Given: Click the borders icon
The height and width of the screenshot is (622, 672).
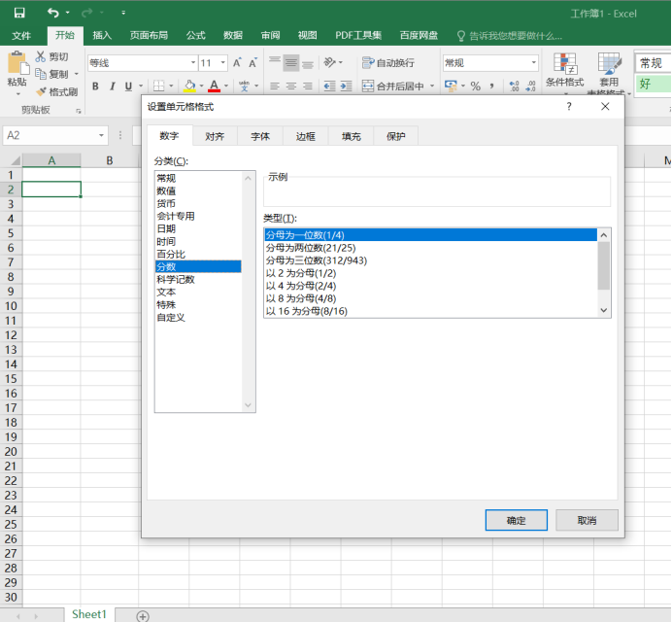Looking at the screenshot, I should 158,86.
